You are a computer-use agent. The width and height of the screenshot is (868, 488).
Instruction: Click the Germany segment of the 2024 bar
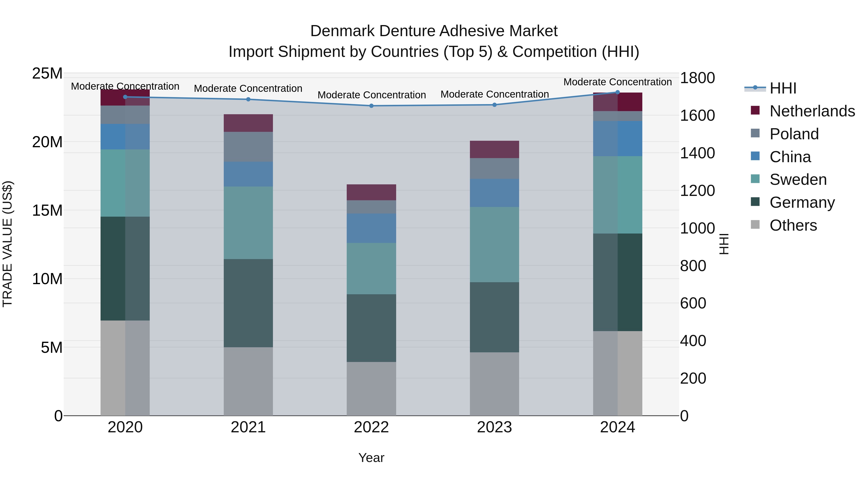point(618,282)
